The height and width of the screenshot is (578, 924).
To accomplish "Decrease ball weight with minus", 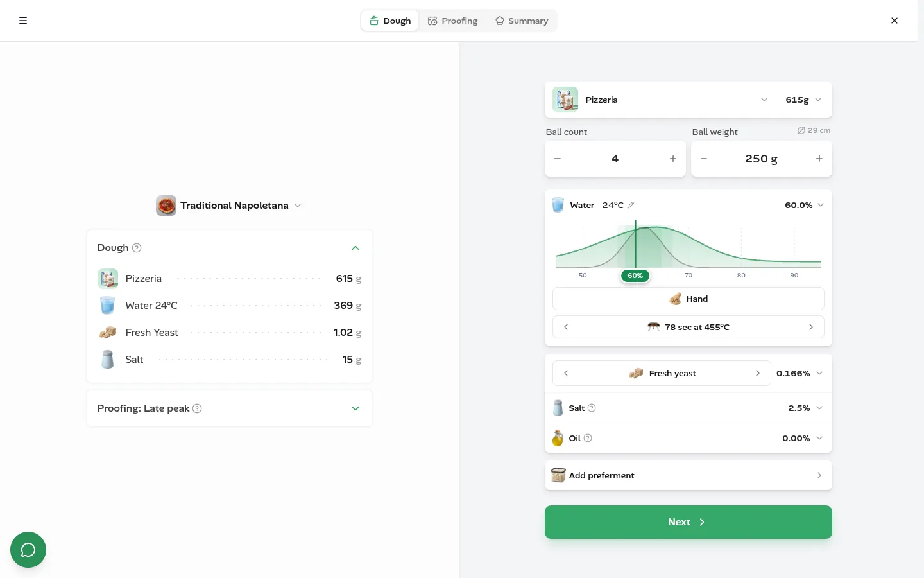I will (x=704, y=159).
